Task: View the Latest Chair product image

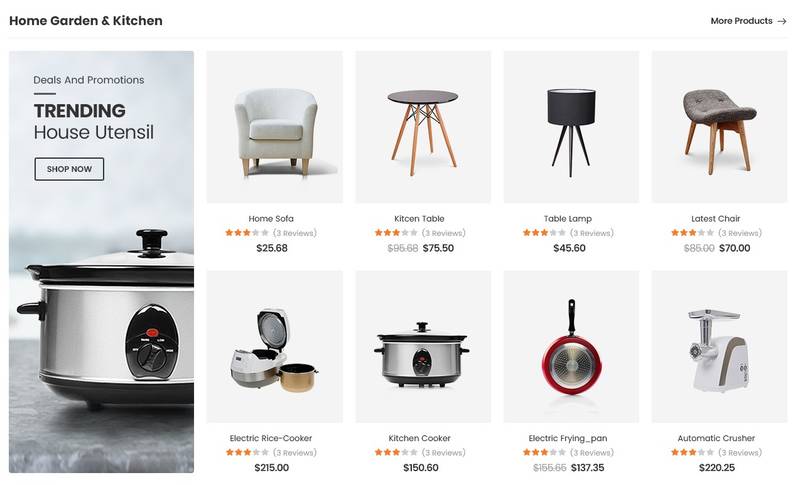Action: coord(719,127)
